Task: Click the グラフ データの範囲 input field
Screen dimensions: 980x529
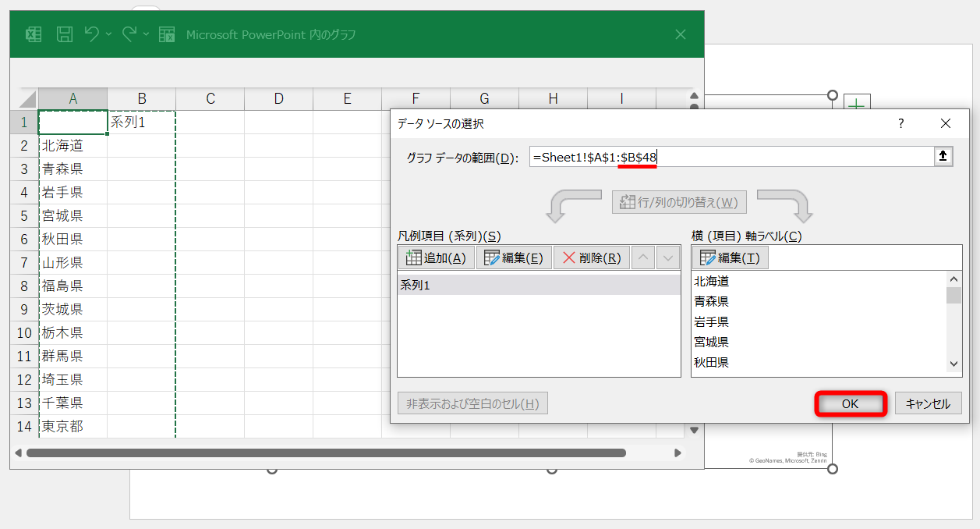Action: (725, 155)
